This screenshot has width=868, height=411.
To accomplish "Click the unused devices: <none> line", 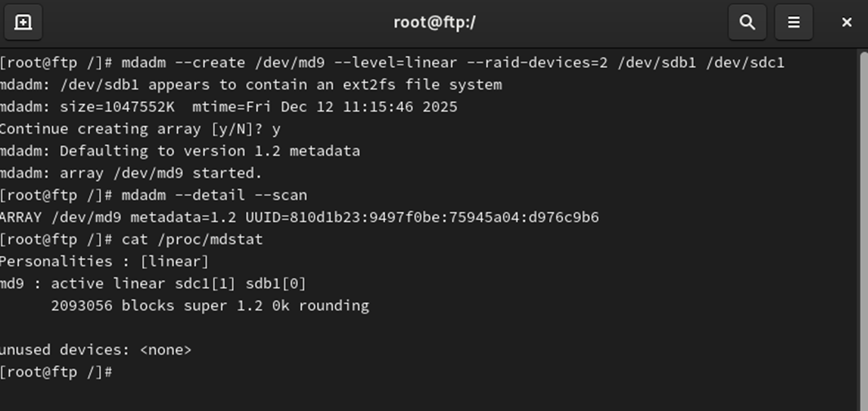I will pyautogui.click(x=96, y=349).
